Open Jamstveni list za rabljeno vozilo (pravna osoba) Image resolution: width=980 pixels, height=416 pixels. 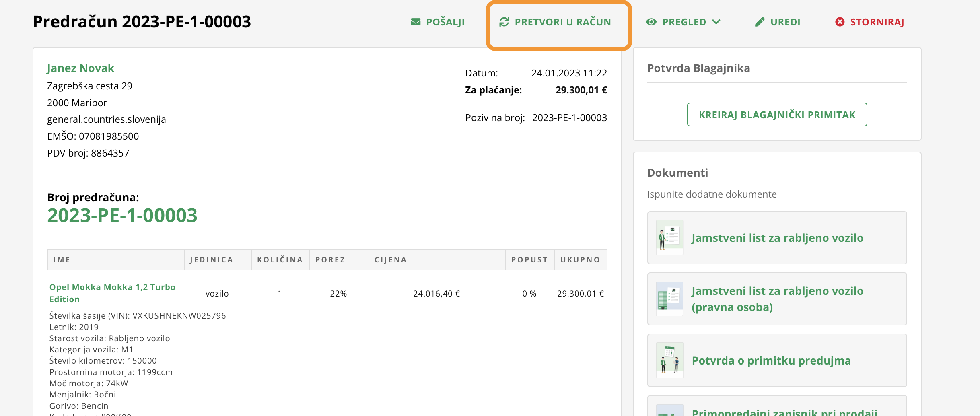click(x=777, y=299)
